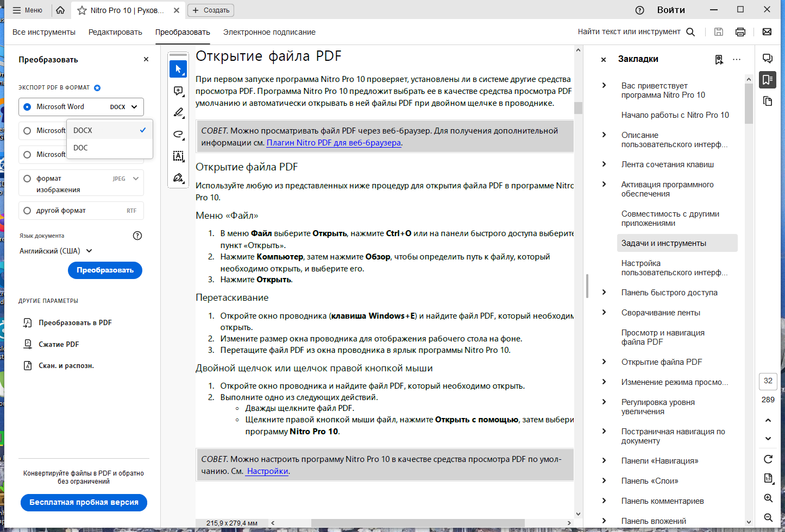Select the text box tool

pyautogui.click(x=178, y=156)
